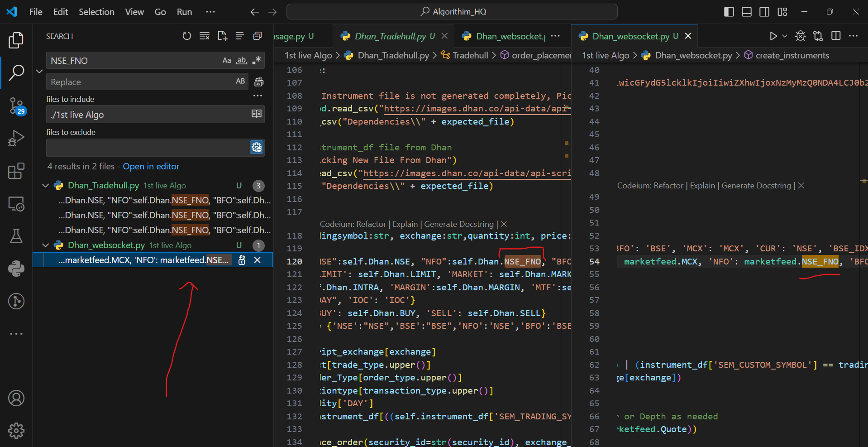868x447 pixels.
Task: Open the Git Graph style circular icon
Action: (x=16, y=301)
